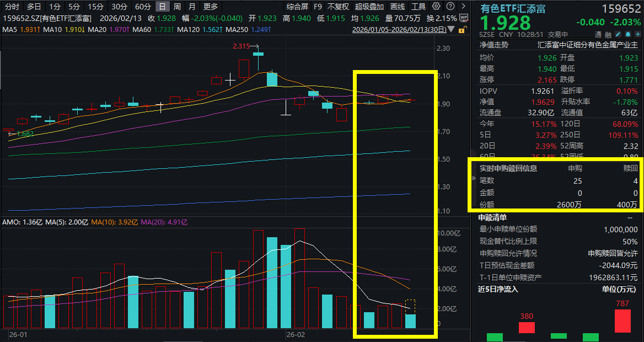
Task: Switch to 分时 intraday tab
Action: pyautogui.click(x=12, y=7)
